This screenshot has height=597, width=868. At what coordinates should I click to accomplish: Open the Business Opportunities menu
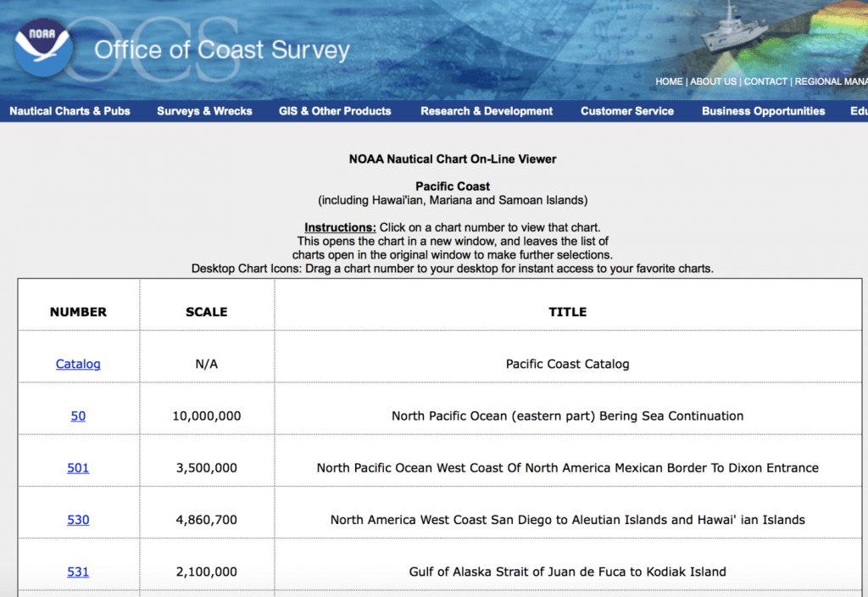pos(762,111)
